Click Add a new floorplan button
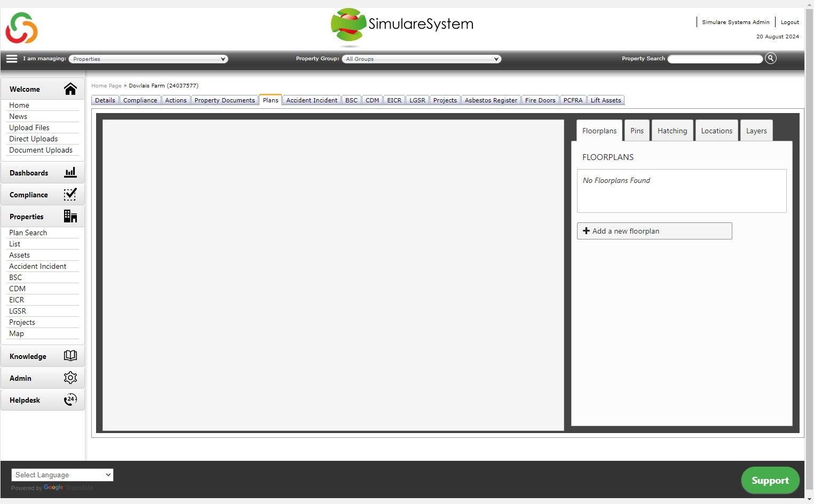Image resolution: width=814 pixels, height=504 pixels. point(654,231)
